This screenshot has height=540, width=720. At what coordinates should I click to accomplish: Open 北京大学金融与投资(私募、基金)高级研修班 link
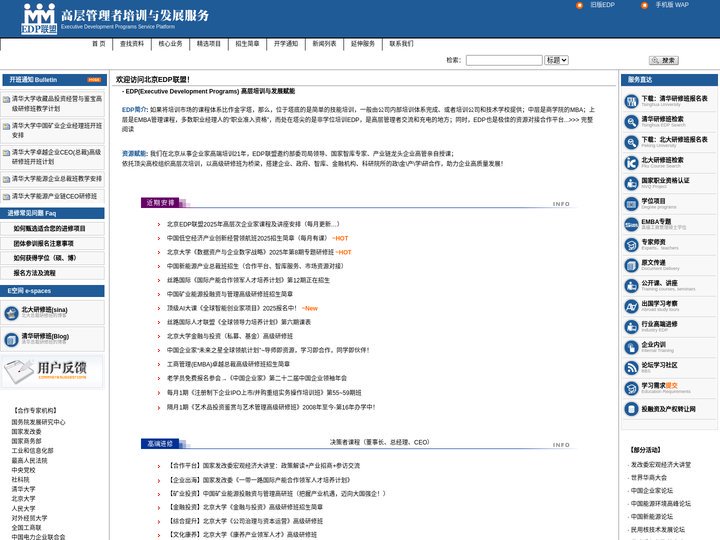pyautogui.click(x=230, y=336)
